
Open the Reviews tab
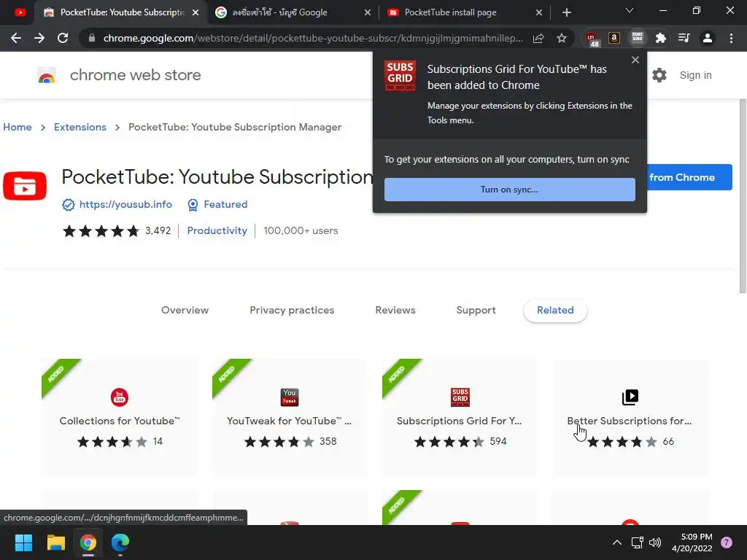(395, 310)
